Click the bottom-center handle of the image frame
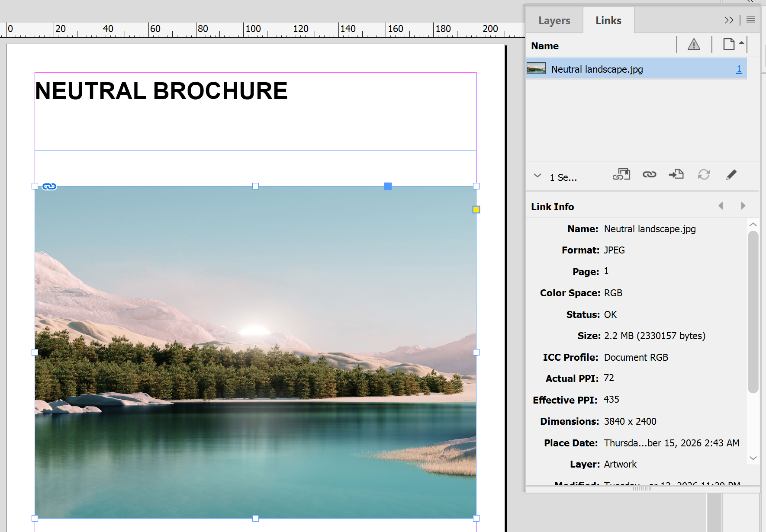Screen dimensions: 766x532 [255, 518]
